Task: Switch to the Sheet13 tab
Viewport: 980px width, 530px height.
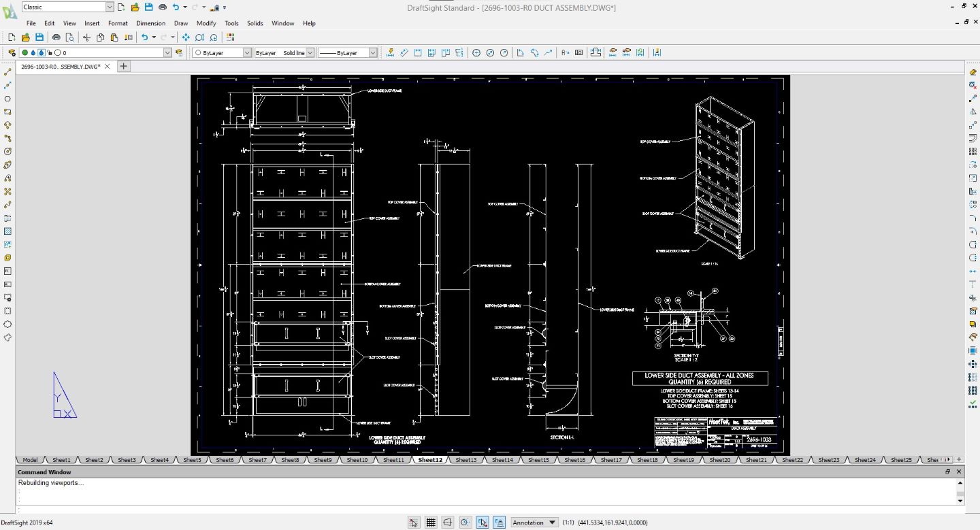Action: (466, 460)
